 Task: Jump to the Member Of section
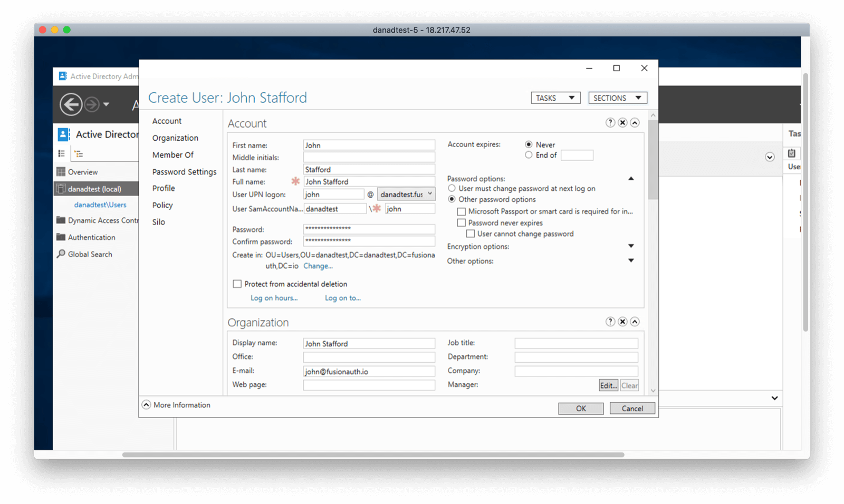173,154
